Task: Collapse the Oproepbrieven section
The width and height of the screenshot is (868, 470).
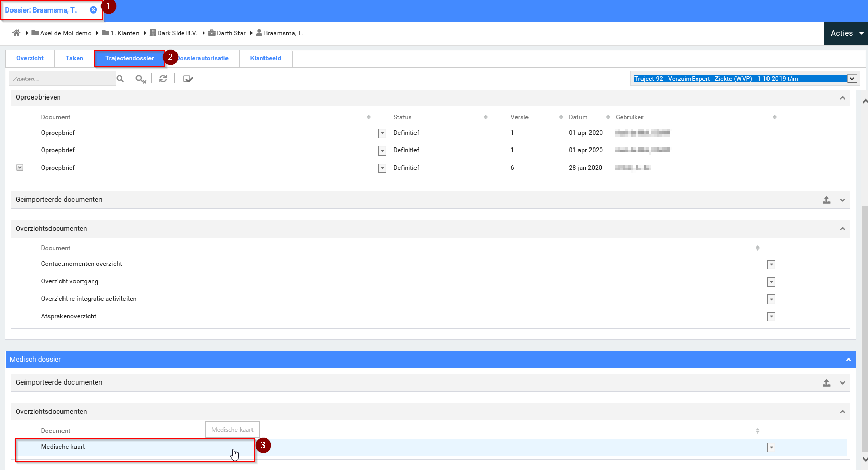Action: click(842, 98)
